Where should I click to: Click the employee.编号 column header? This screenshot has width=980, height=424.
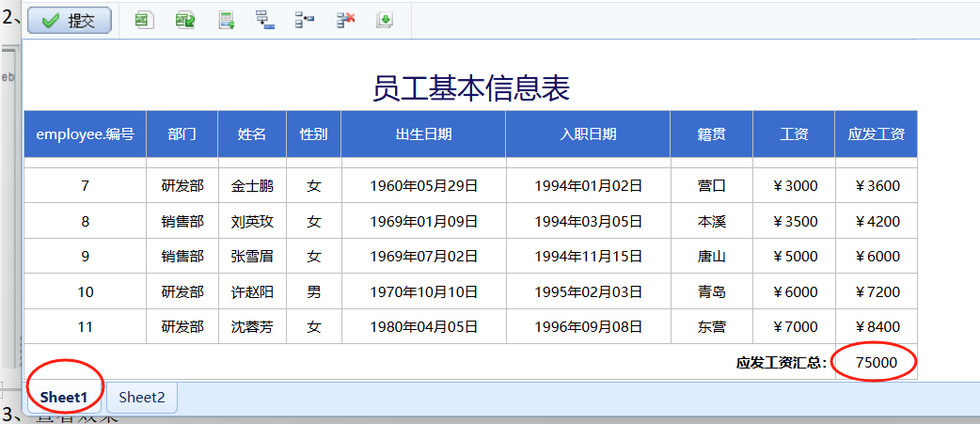pos(85,134)
